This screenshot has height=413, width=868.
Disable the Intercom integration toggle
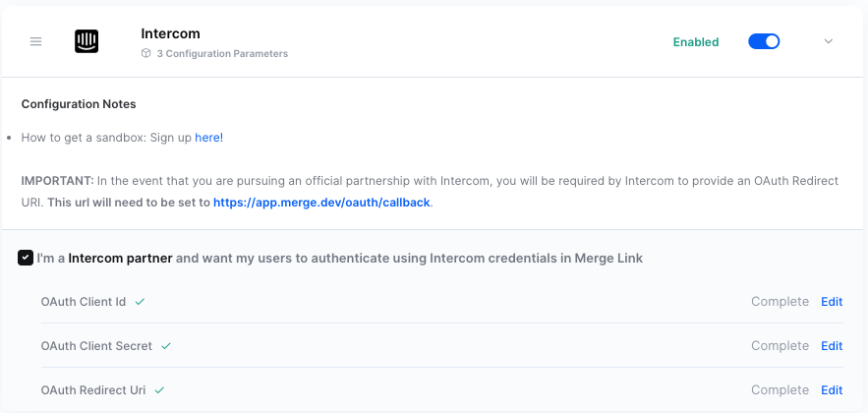point(764,41)
